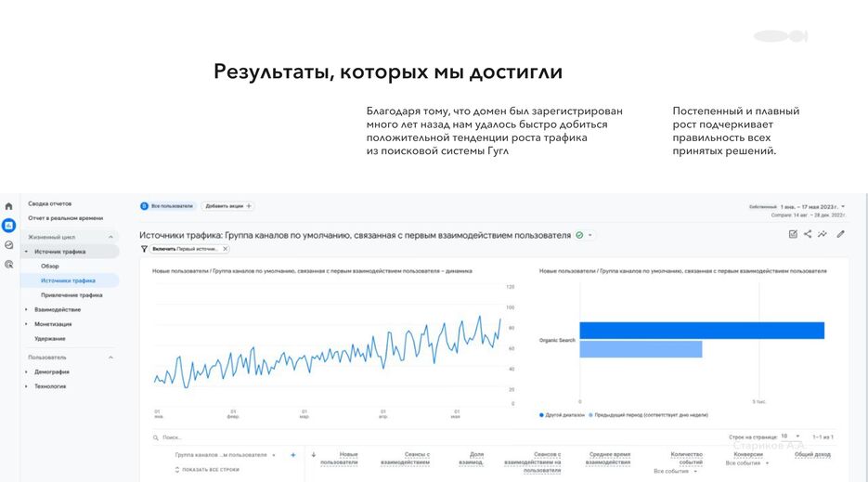The image size is (868, 482).
Task: Open the customize report chart-edit icon
Action: 793,234
